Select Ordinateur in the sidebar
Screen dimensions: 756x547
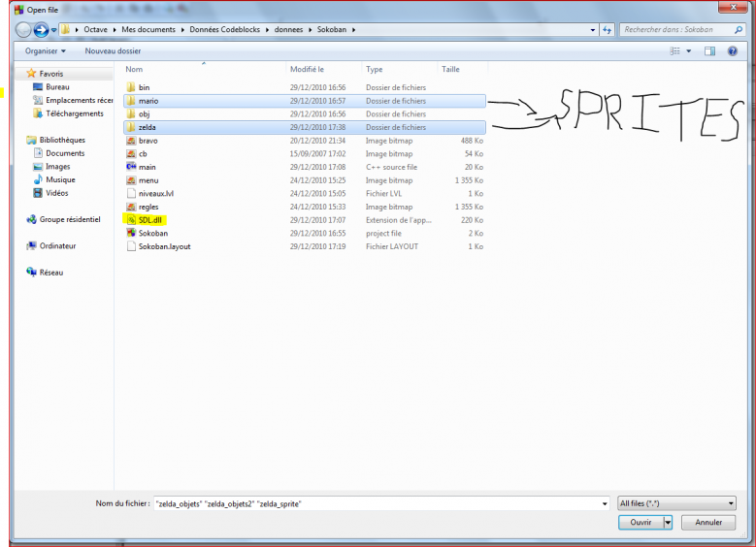[51, 246]
